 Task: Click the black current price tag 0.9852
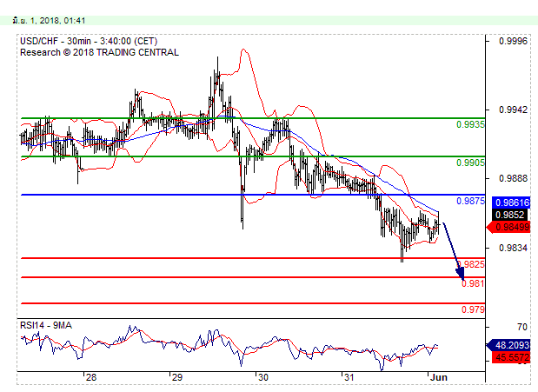(x=509, y=215)
